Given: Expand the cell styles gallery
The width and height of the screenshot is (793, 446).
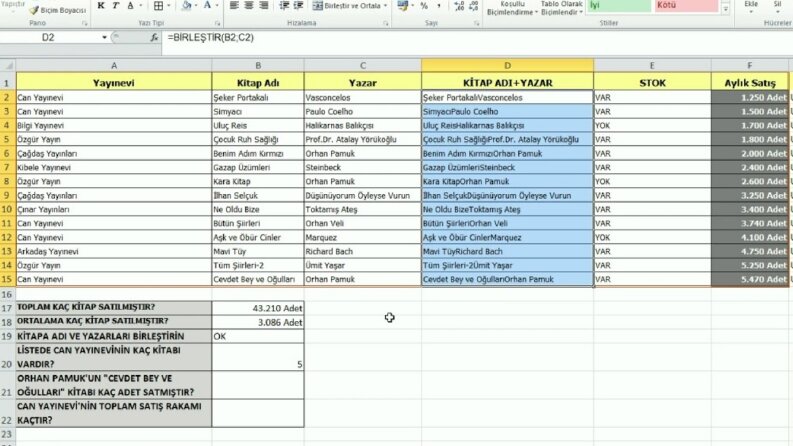Looking at the screenshot, I should pos(726,9).
